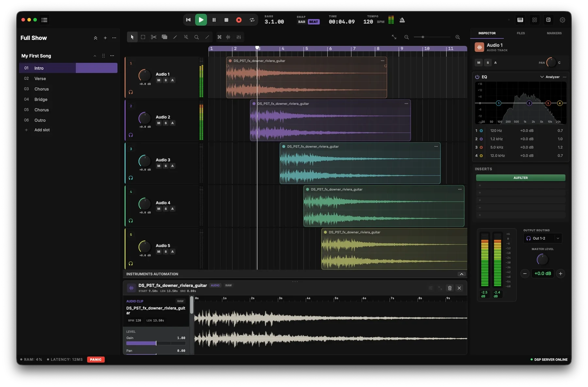This screenshot has width=588, height=387.
Task: Increase master level with plus button
Action: coord(561,274)
